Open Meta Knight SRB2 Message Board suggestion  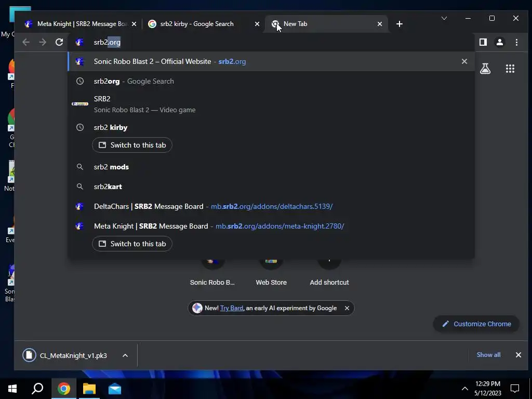pyautogui.click(x=271, y=226)
